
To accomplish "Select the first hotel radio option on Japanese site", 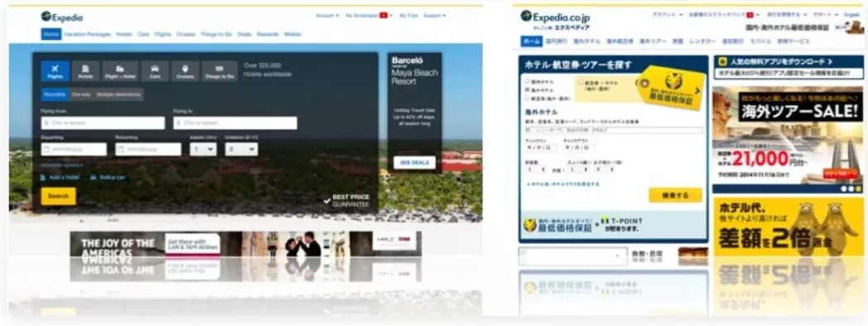I will (x=528, y=81).
